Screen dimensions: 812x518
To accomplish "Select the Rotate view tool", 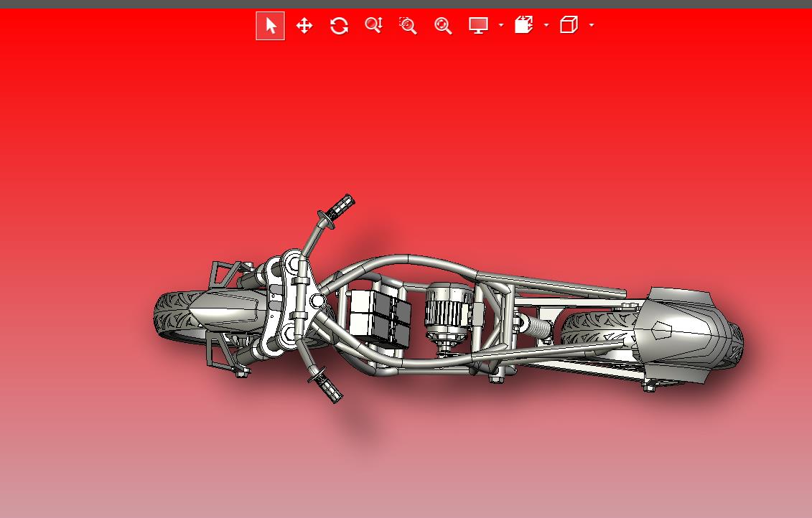I will point(339,25).
